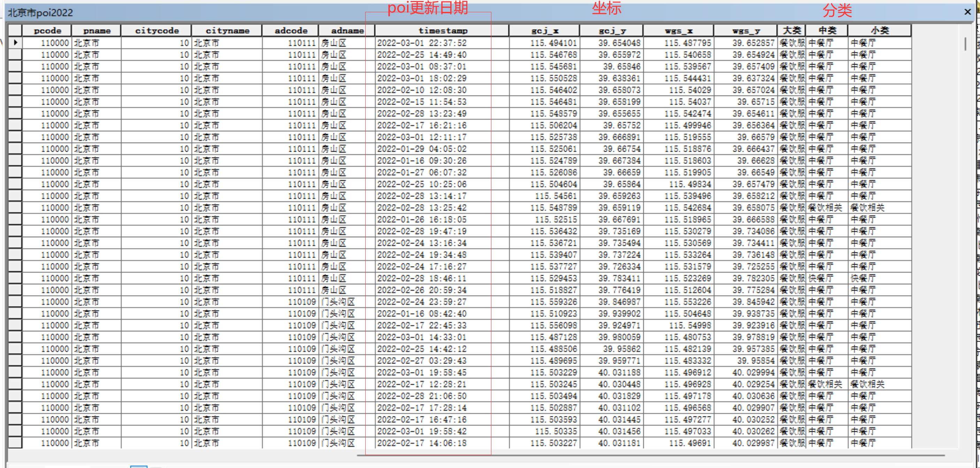Click the 小类 column header

pos(880,30)
